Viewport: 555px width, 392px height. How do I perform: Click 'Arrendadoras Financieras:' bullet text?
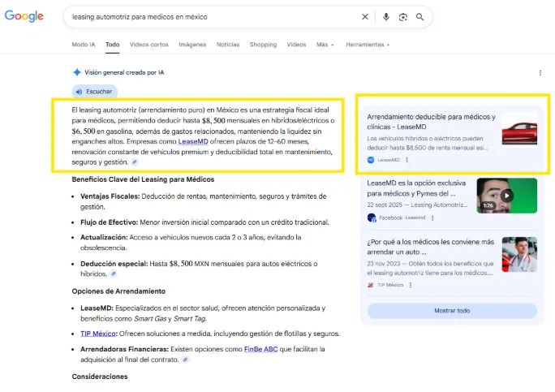coord(124,349)
